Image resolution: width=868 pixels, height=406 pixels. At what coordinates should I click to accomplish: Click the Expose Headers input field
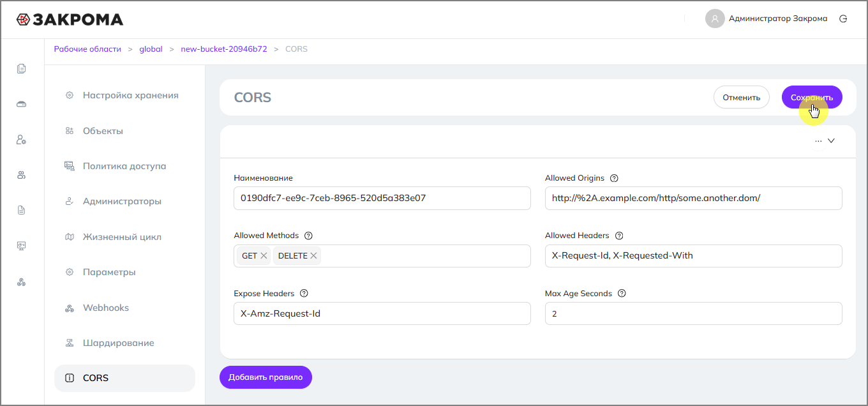382,313
